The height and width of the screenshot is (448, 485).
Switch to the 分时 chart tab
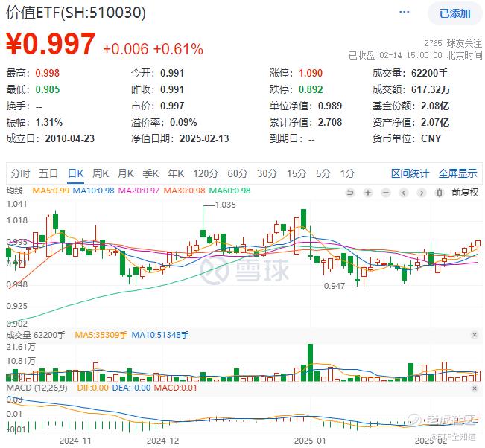pyautogui.click(x=20, y=173)
